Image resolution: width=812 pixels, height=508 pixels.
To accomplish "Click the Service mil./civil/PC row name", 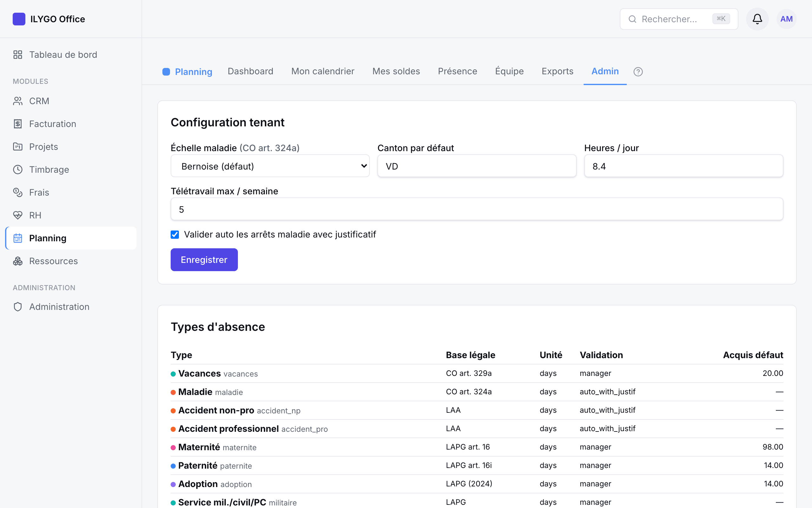I will pos(222,502).
